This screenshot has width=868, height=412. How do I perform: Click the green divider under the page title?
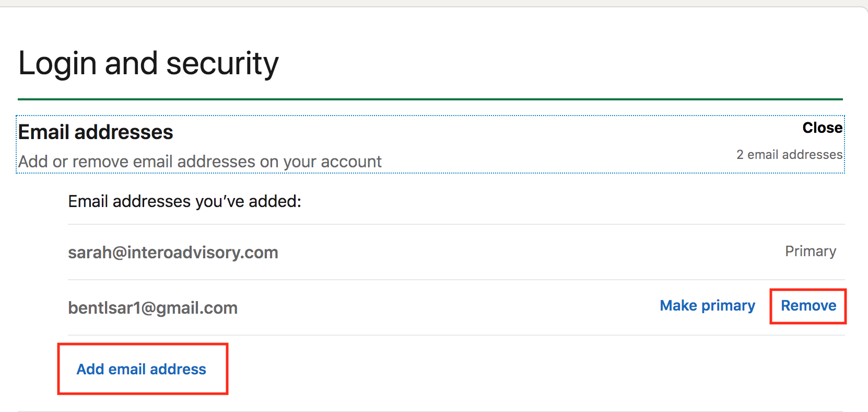coord(430,99)
